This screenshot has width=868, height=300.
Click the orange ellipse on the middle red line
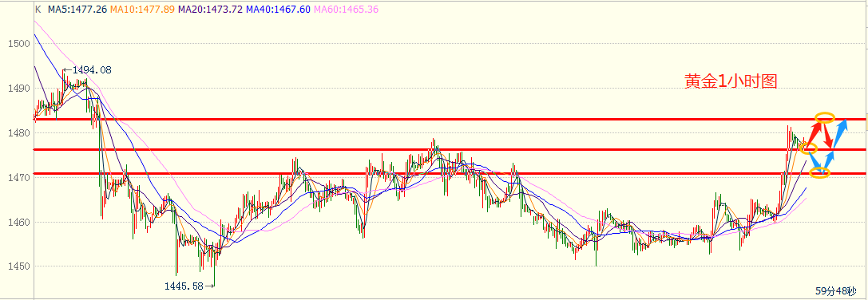(809, 148)
